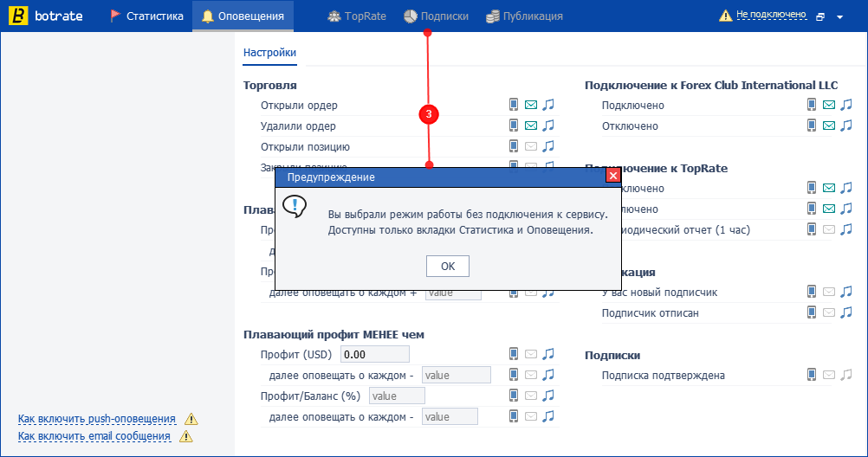
Task: Click value field under Профит/Баланс (%) row
Action: [450, 416]
